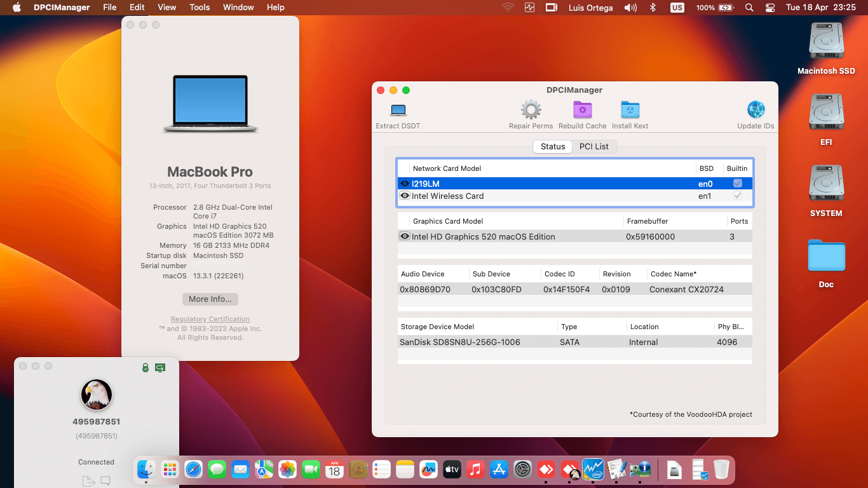Launch FaceTime from the Dock

(x=311, y=470)
